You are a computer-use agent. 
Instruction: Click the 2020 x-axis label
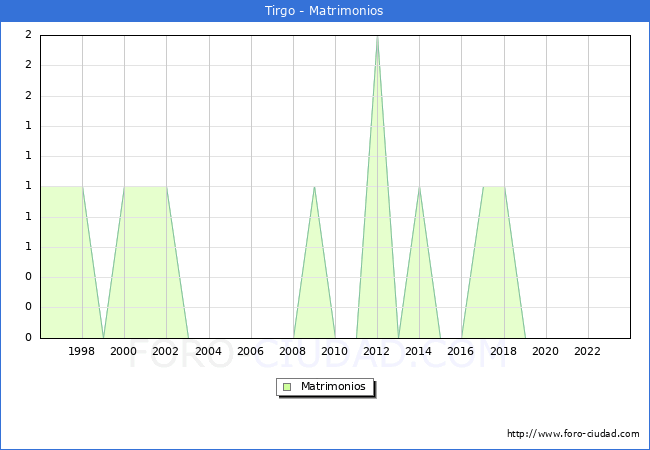point(545,351)
